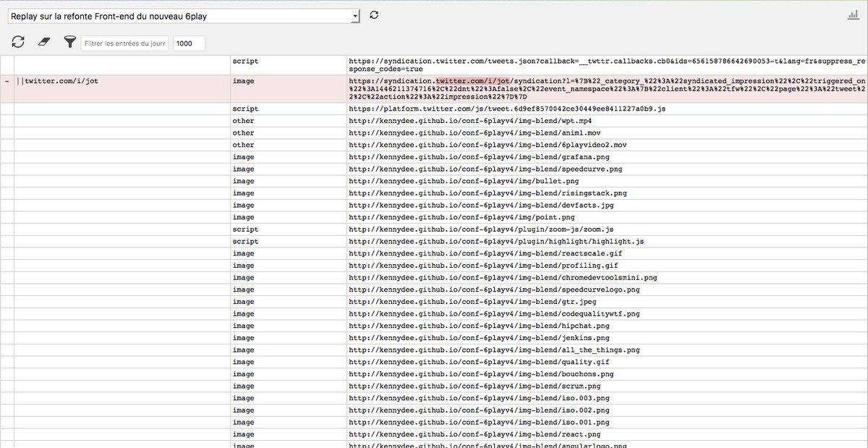Click the iso.002.png URL entry
Image resolution: width=868 pixels, height=448 pixels.
pyautogui.click(x=607, y=410)
